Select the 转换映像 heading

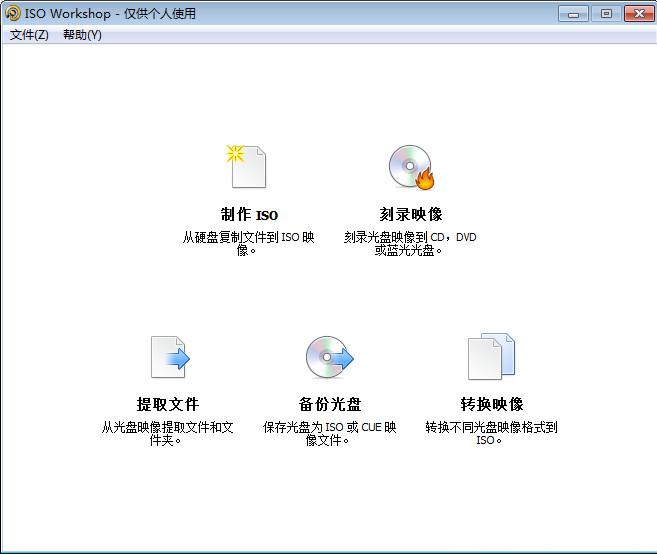coord(492,404)
